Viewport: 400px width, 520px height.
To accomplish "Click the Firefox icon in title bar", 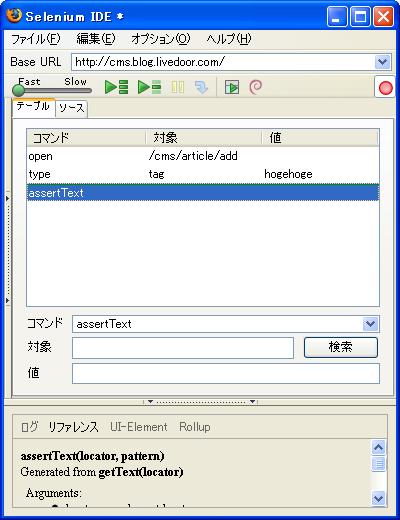I will [14, 15].
